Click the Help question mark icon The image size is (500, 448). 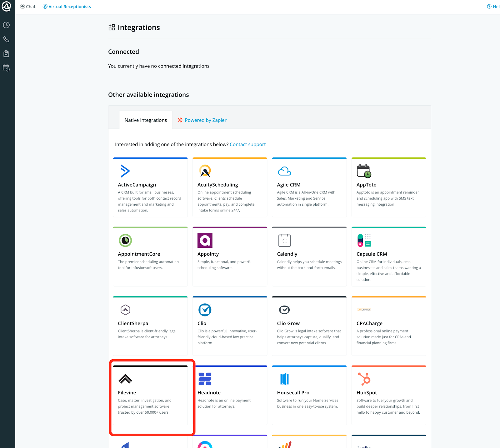click(x=489, y=6)
